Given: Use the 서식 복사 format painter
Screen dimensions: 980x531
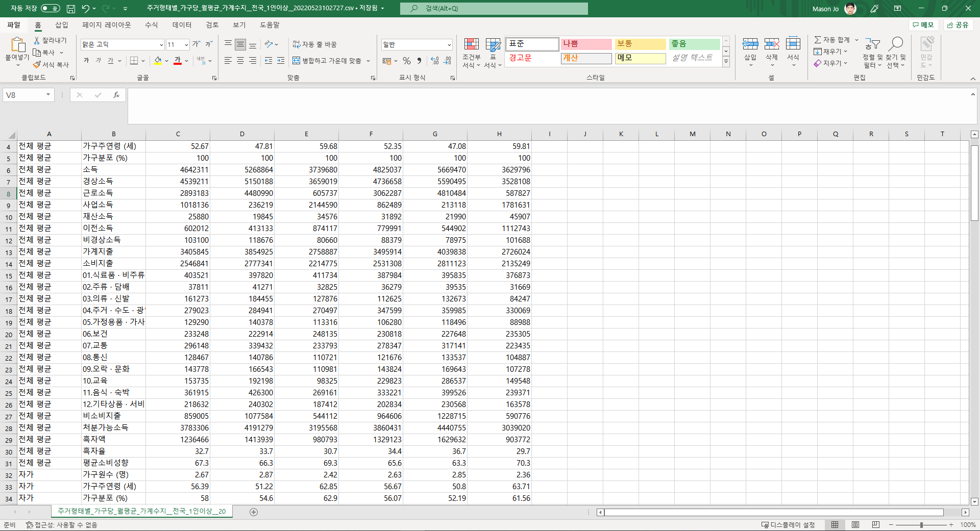Looking at the screenshot, I should pyautogui.click(x=51, y=65).
